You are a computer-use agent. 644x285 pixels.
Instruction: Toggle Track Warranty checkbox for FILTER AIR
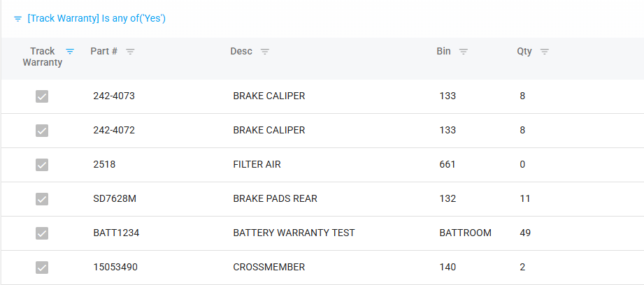42,165
